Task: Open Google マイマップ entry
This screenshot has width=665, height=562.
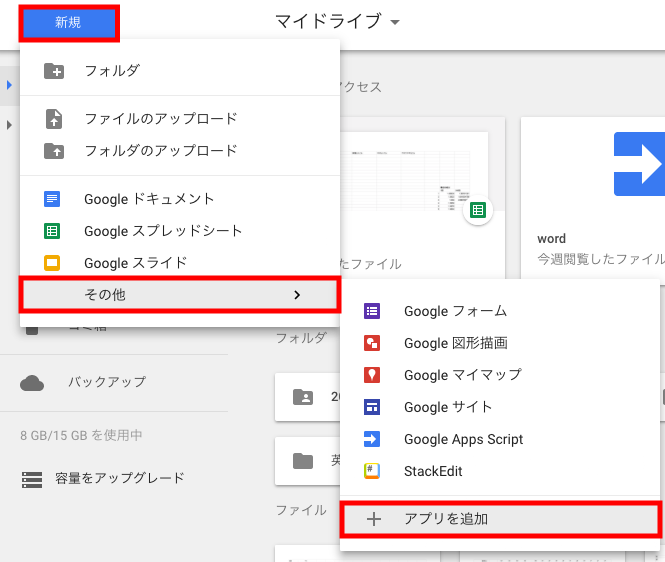Action: [500, 375]
